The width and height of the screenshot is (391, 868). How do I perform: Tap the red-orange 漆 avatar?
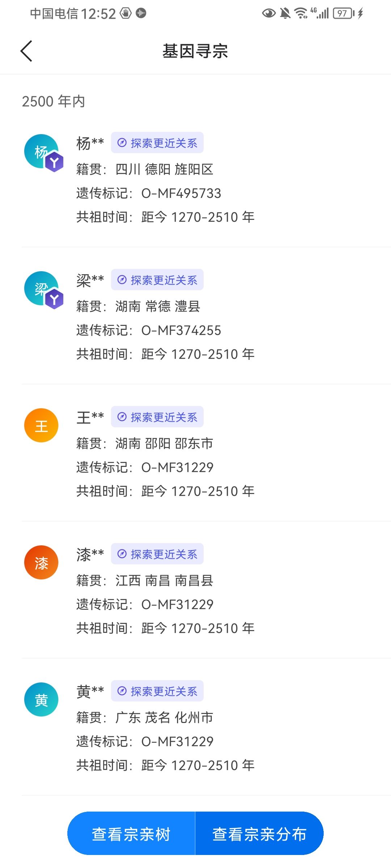coord(41,563)
